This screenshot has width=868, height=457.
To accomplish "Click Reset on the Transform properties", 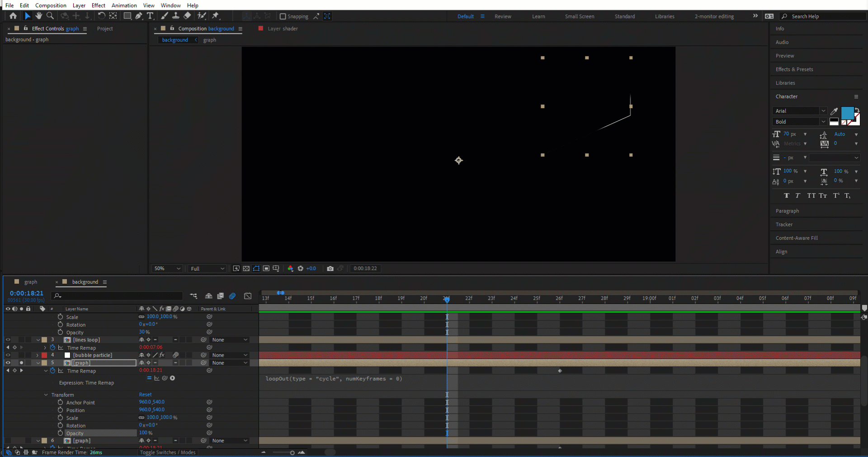I will (x=145, y=395).
